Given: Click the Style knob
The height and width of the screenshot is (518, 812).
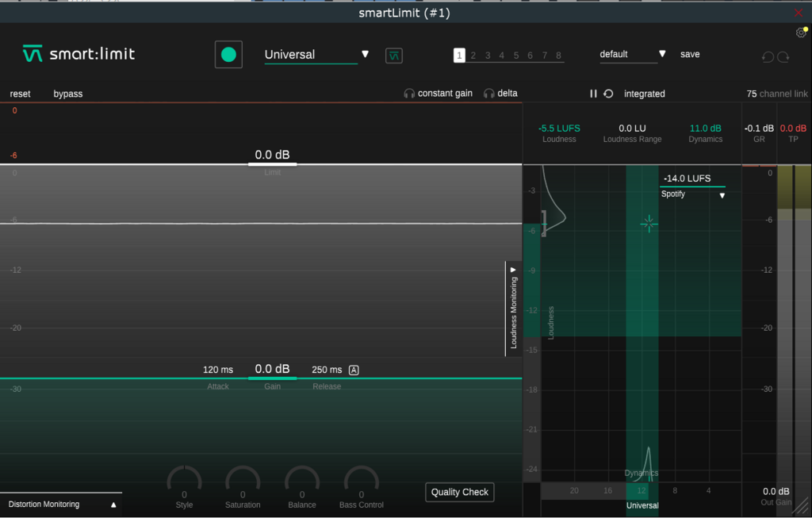Looking at the screenshot, I should 184,480.
